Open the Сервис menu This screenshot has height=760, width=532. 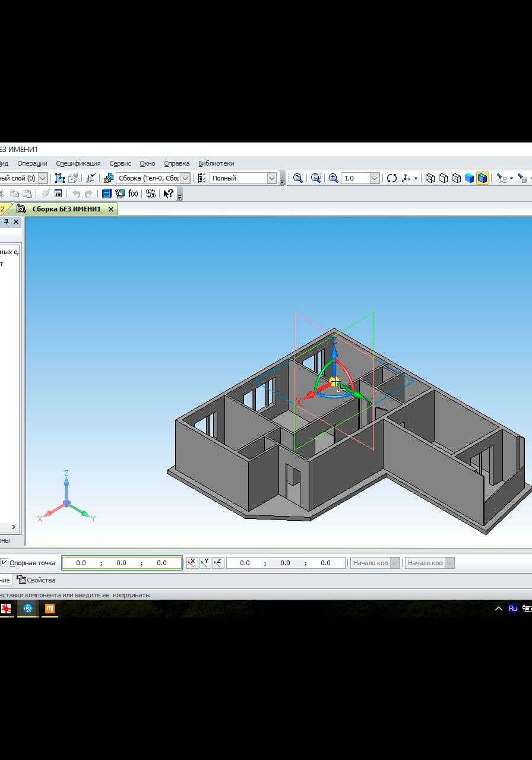click(120, 163)
